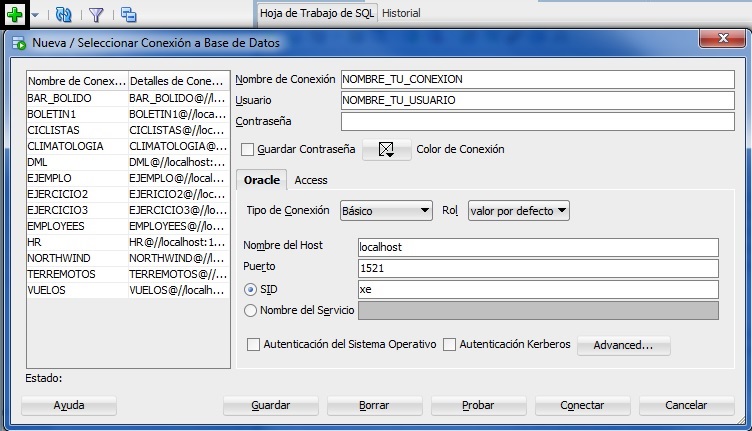752x431 pixels.
Task: Expand the Rol dropdown
Action: pos(518,211)
